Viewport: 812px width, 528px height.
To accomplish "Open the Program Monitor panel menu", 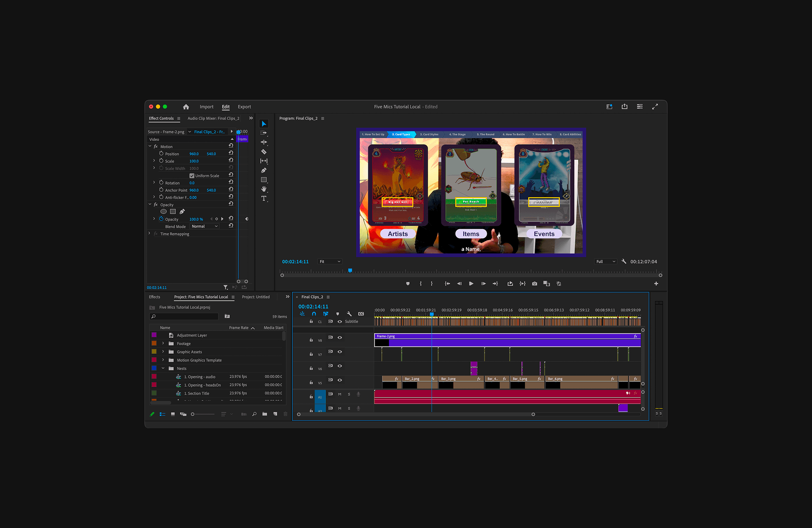I will coord(323,119).
